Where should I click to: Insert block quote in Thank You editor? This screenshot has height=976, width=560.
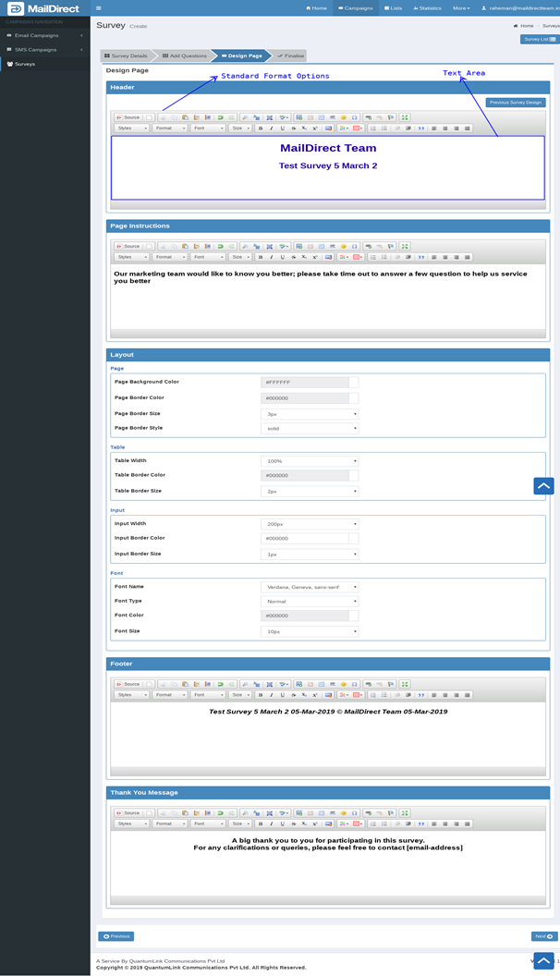[x=420, y=823]
